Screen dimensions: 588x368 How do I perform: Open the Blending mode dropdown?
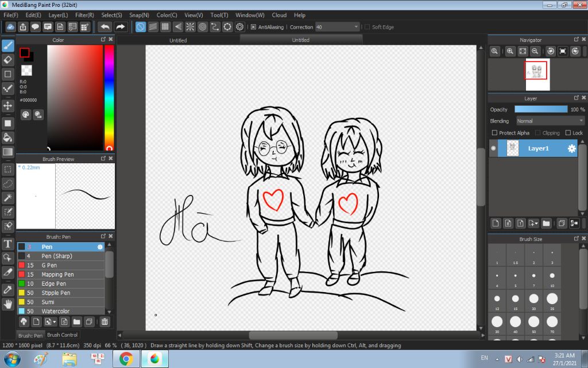[x=551, y=121]
